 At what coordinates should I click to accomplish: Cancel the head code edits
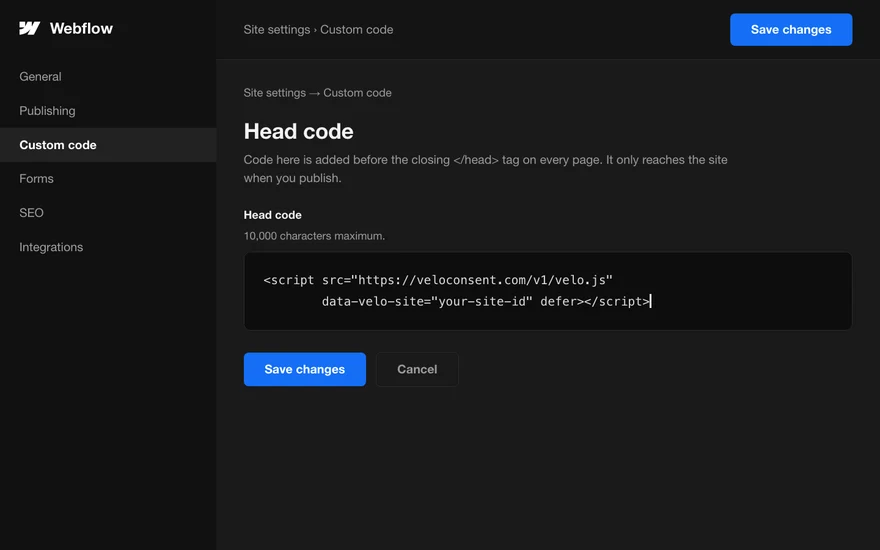point(417,369)
